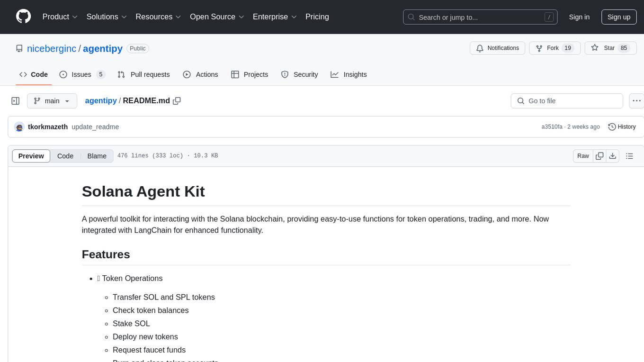Open tkorkmazeth author link
This screenshot has width=644, height=362.
[x=48, y=127]
